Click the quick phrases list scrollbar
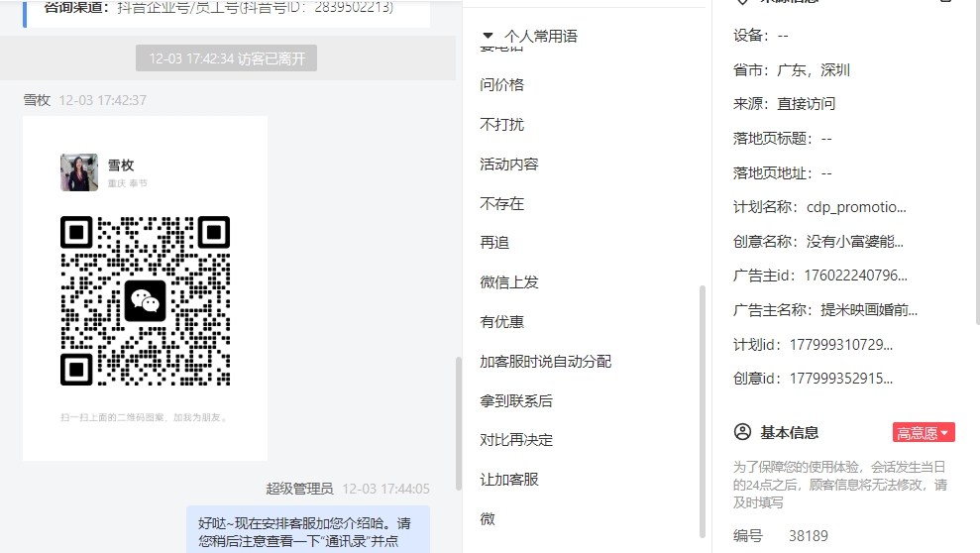Image resolution: width=980 pixels, height=553 pixels. pyautogui.click(x=702, y=411)
